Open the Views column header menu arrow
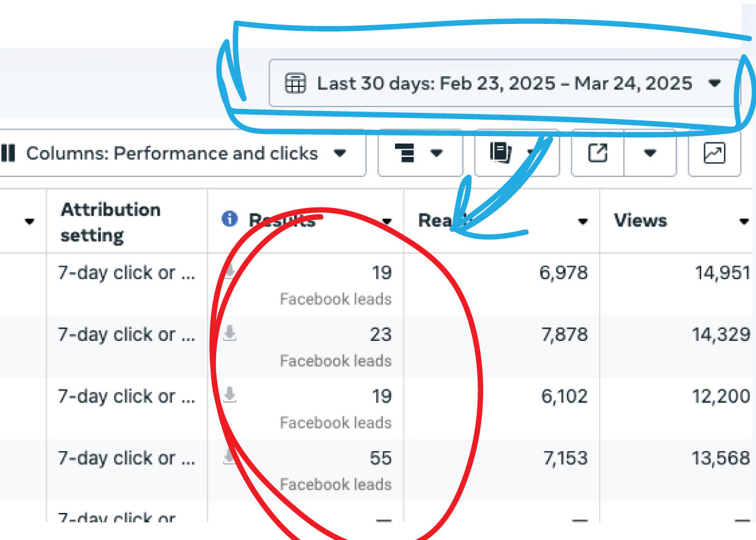 click(744, 221)
